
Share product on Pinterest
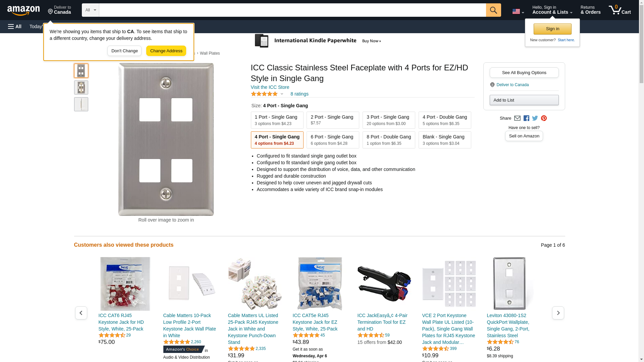(544, 118)
